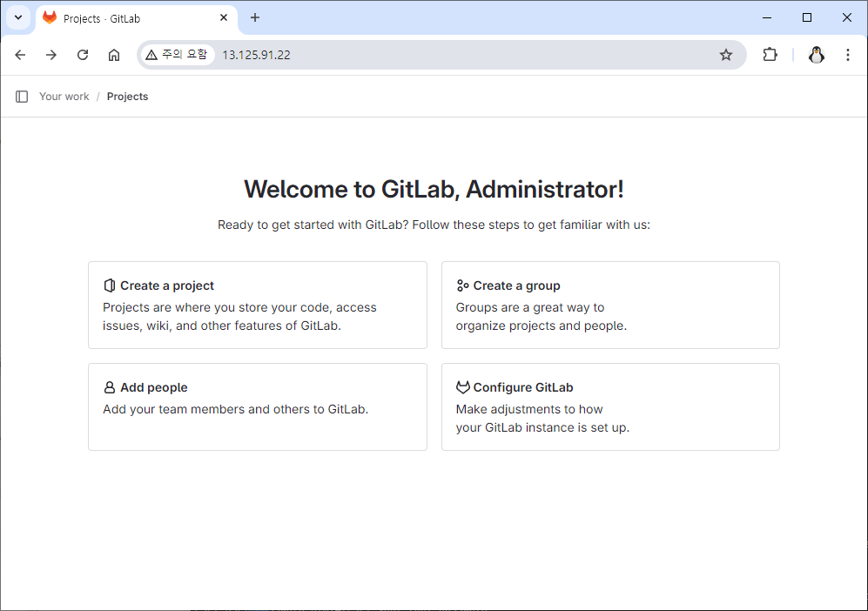Screen dimensions: 868x611
Task: Click the person icon beside Add people
Action: (x=110, y=387)
